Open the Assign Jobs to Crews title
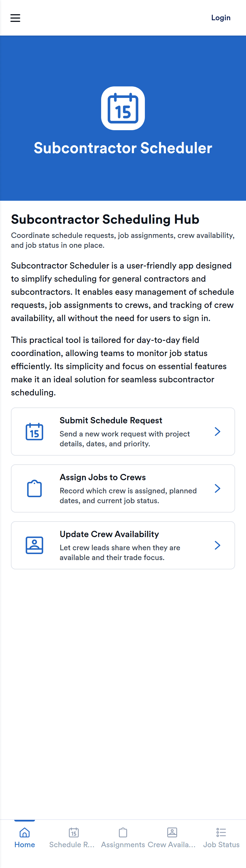The image size is (246, 868). [103, 477]
